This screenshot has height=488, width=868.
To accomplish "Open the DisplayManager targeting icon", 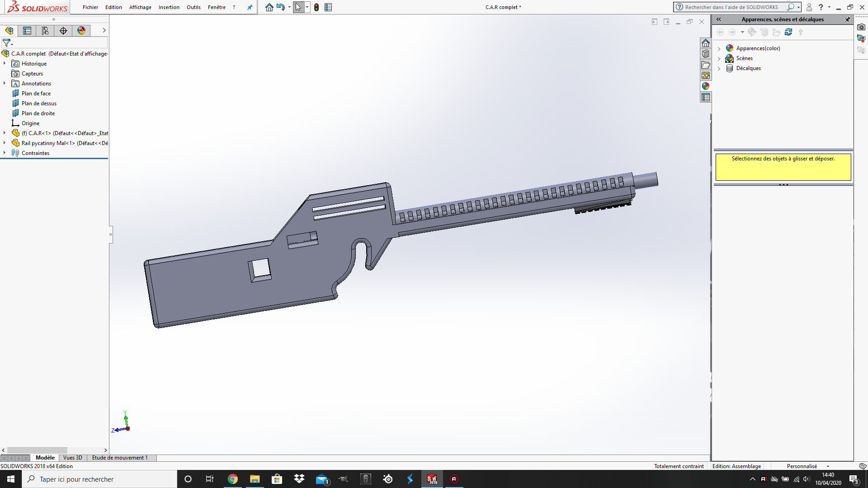I will coord(63,31).
